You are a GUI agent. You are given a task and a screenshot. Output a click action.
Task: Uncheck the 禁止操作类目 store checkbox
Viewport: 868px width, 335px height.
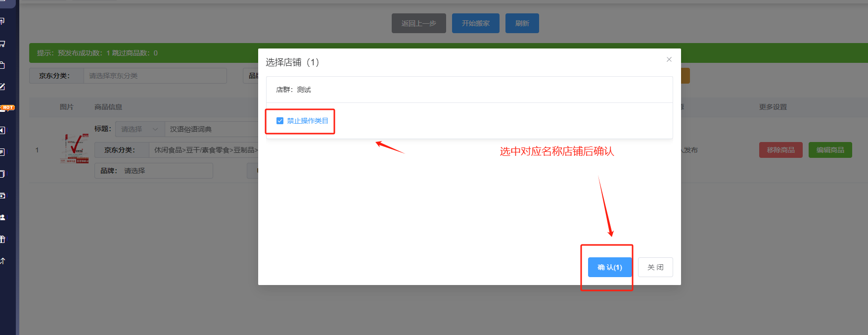coord(280,121)
